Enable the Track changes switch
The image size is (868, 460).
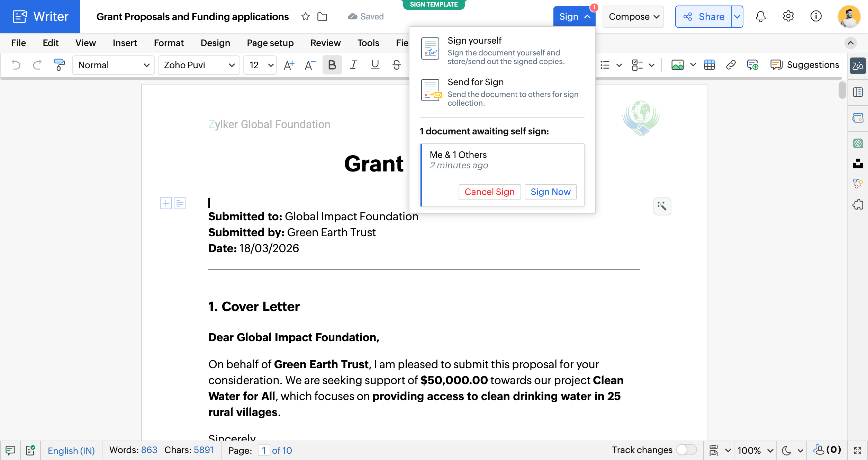coord(686,450)
